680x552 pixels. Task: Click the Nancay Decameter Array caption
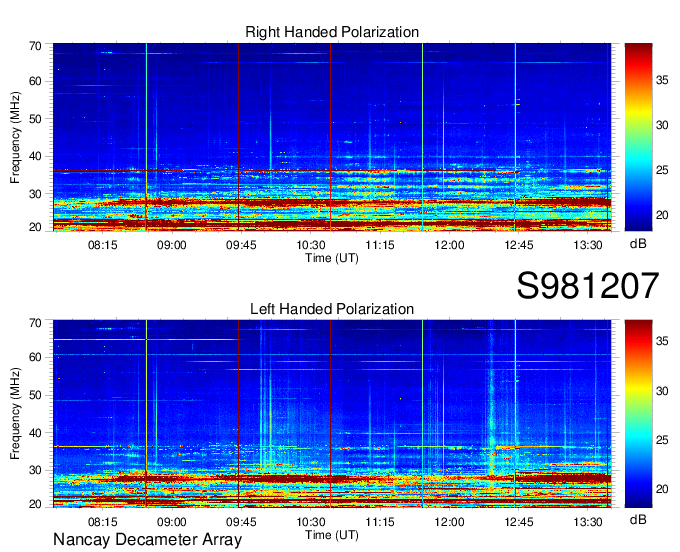tap(147, 540)
